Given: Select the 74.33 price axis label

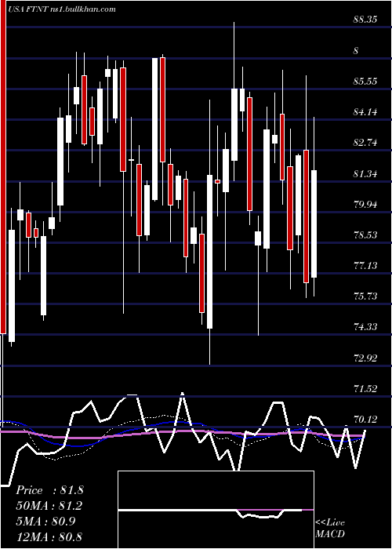Looking at the screenshot, I should point(365,327).
